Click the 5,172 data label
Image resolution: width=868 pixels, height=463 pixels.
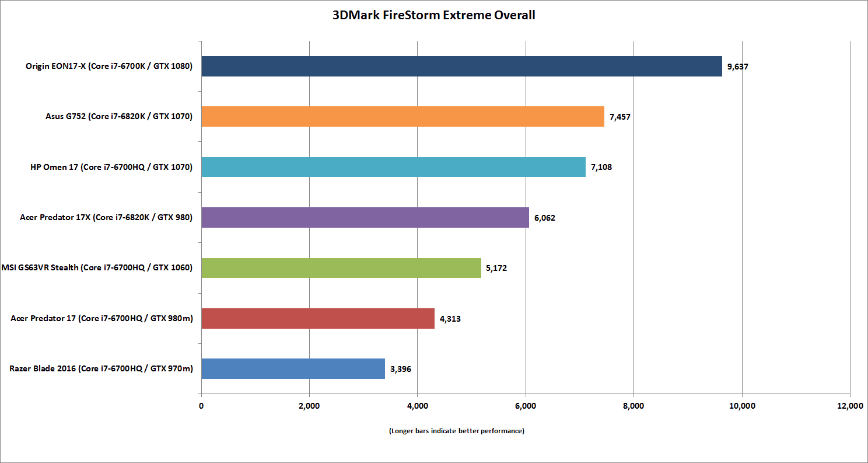coord(496,268)
